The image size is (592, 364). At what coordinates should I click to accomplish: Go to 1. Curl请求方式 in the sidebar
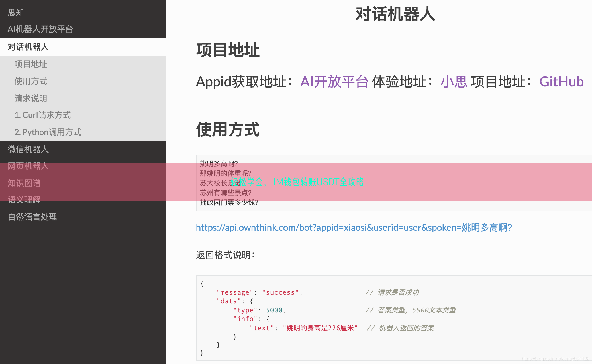tap(43, 115)
